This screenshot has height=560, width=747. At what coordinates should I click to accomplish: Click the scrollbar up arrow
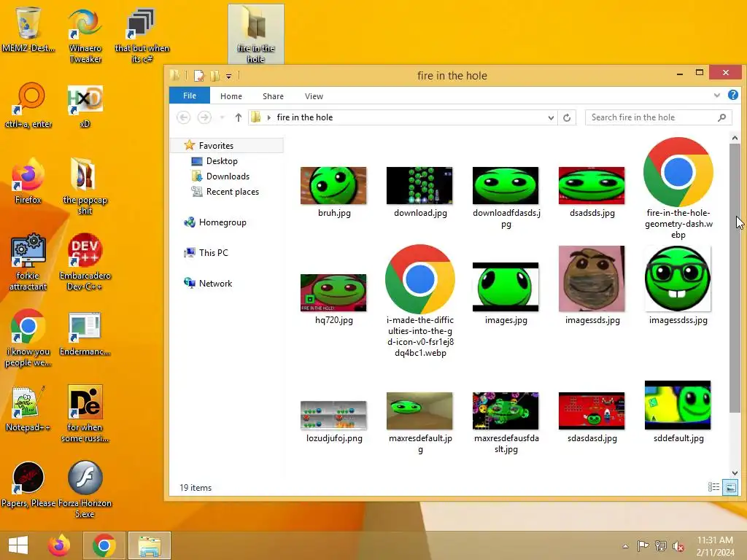coord(735,138)
